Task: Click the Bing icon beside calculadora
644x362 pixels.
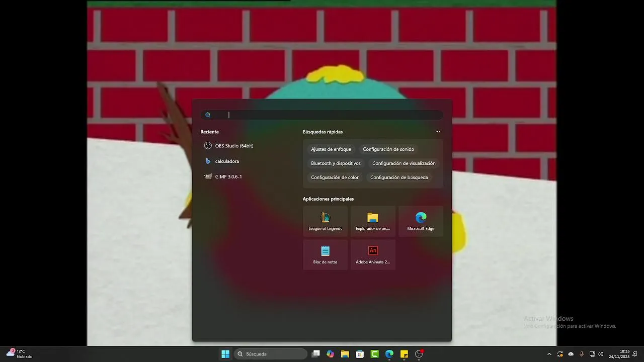Action: (x=208, y=161)
